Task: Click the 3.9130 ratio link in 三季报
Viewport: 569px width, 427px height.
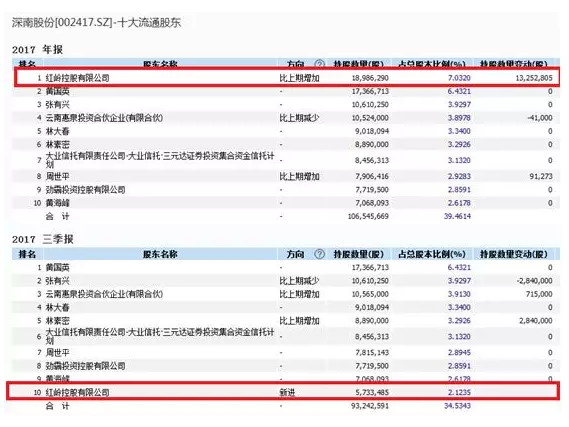Action: pyautogui.click(x=459, y=294)
